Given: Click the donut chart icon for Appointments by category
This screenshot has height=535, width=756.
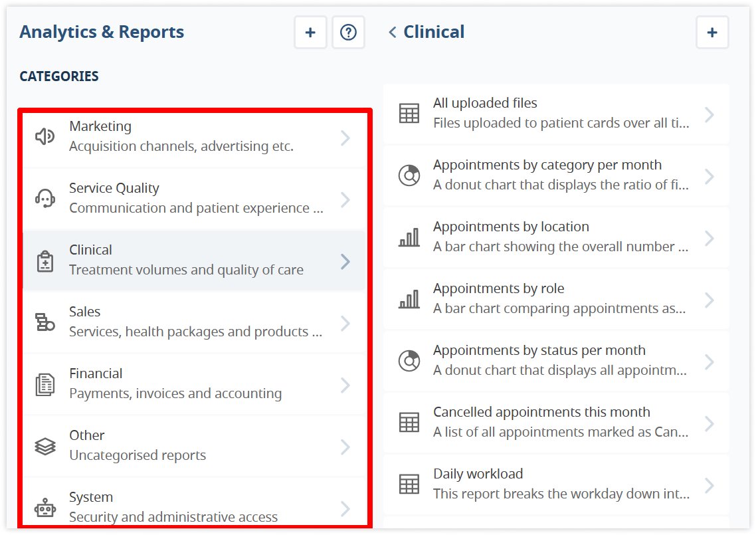Looking at the screenshot, I should point(409,175).
